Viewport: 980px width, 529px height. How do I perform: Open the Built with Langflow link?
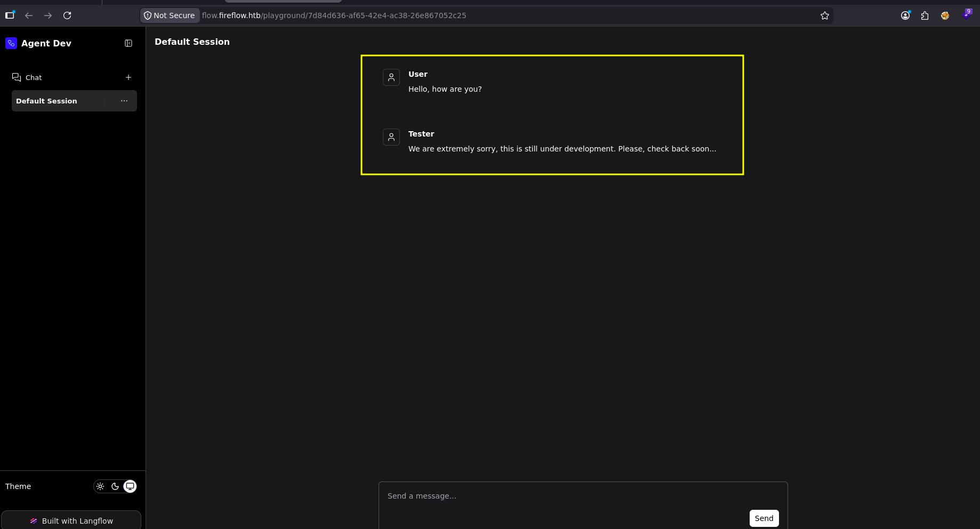pos(71,520)
